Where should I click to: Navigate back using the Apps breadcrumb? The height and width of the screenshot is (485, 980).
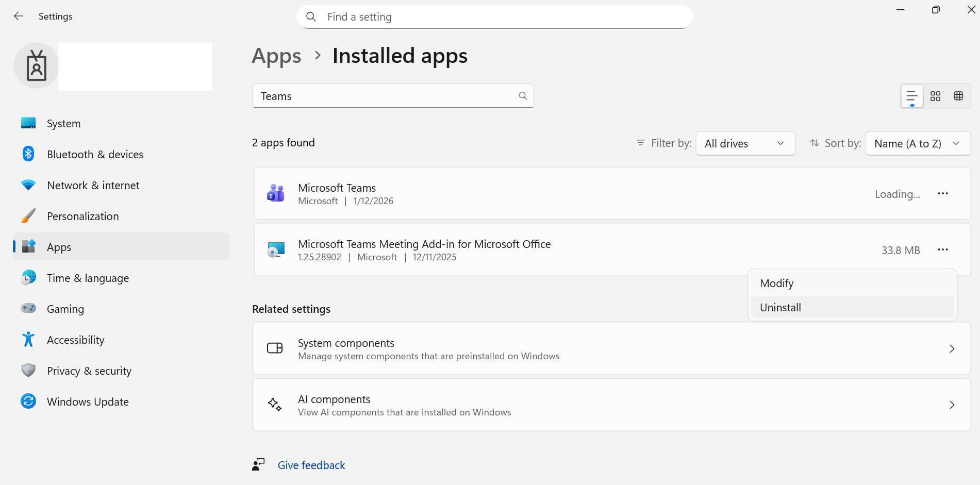click(x=276, y=55)
